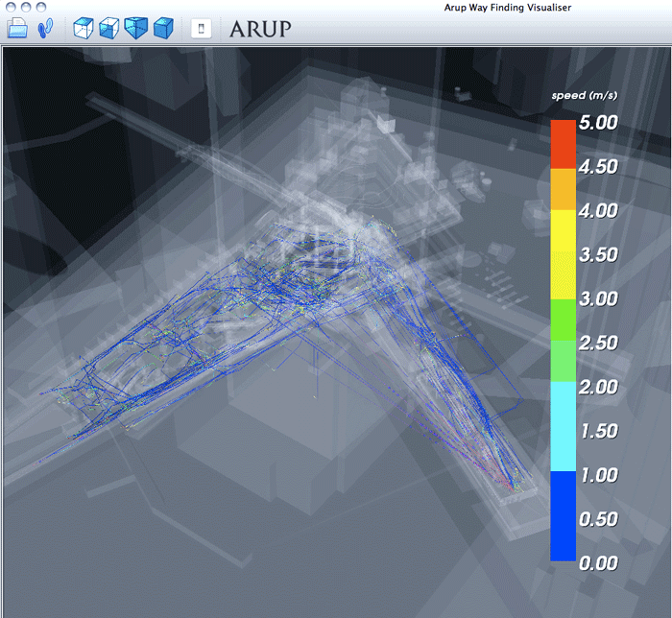Open a file with the folder icon
The image size is (672, 618).
(x=17, y=28)
